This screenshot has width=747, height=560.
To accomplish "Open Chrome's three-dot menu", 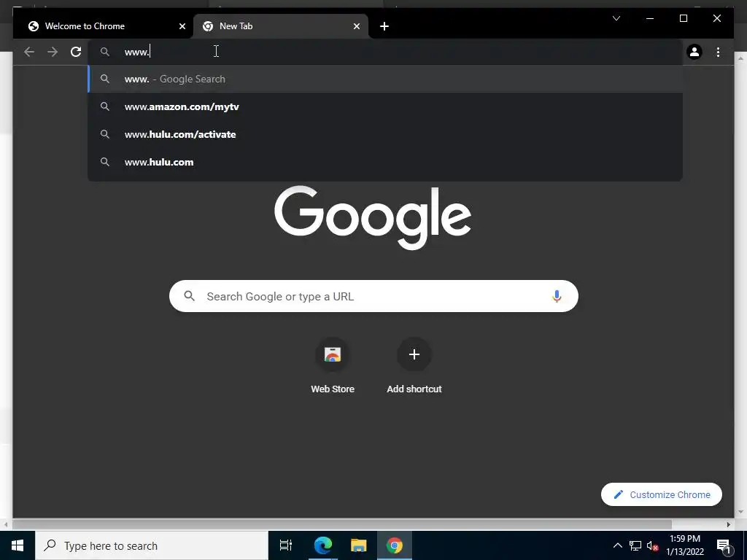I will click(718, 52).
